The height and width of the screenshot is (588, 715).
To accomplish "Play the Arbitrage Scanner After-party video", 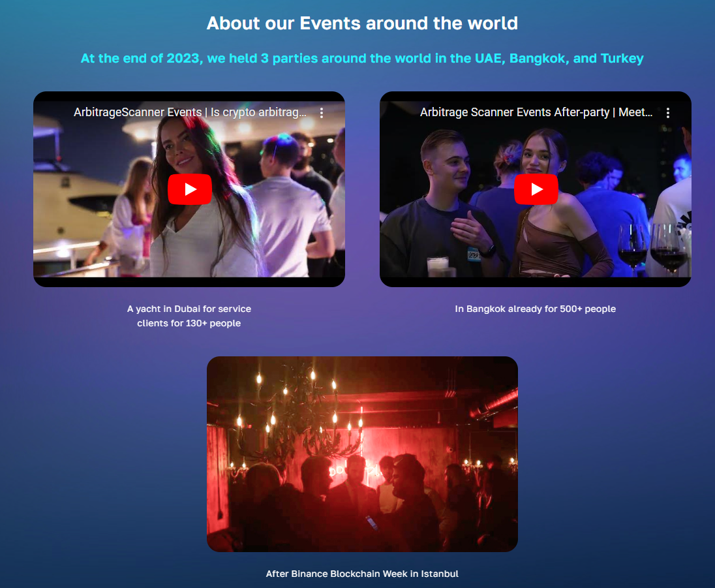I will (536, 189).
